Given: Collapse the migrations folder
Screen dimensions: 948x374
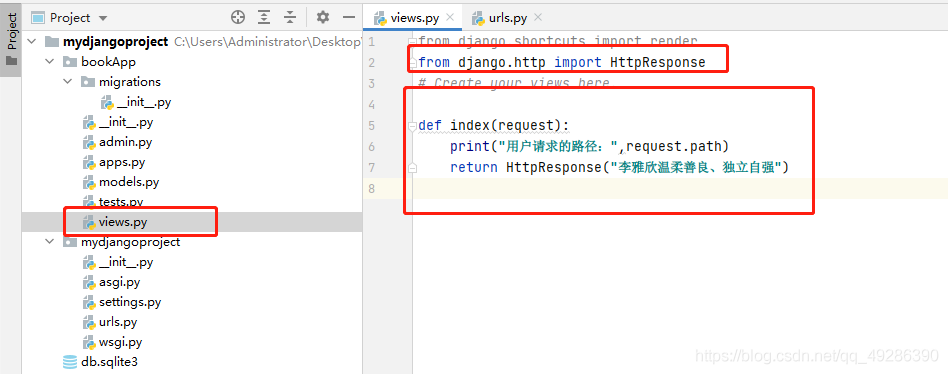Looking at the screenshot, I should [x=67, y=82].
